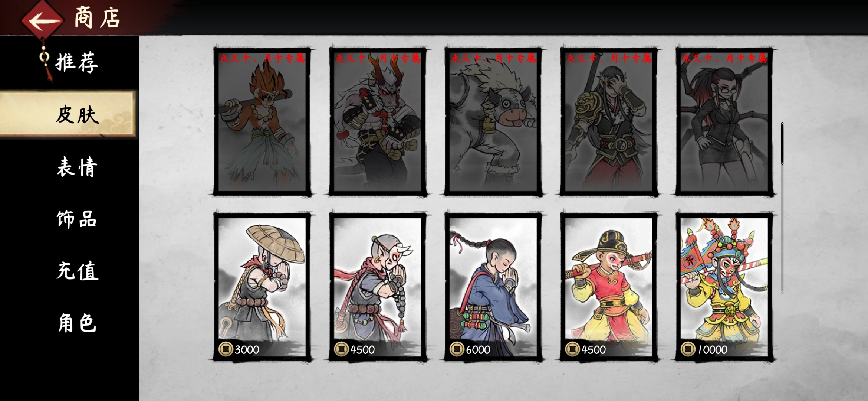Viewport: 868px width, 401px height.
Task: Click the vertical scrollbar handle
Action: [x=782, y=143]
